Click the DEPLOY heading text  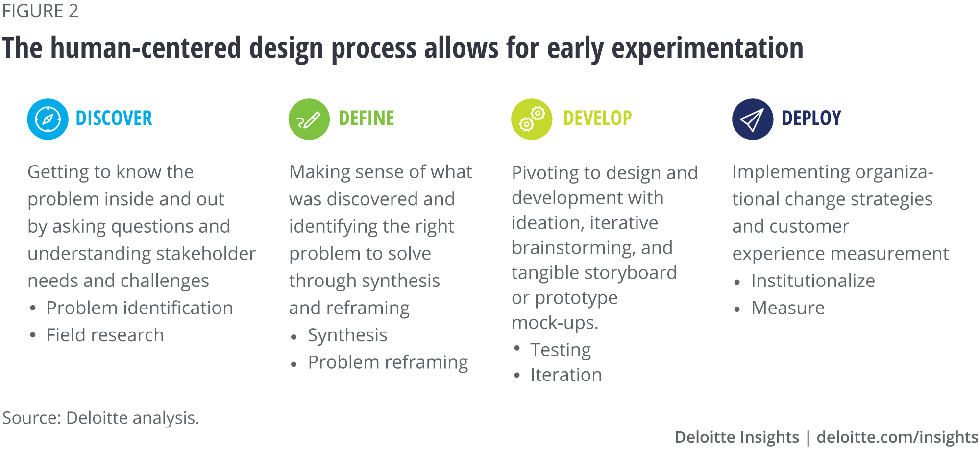click(x=811, y=119)
